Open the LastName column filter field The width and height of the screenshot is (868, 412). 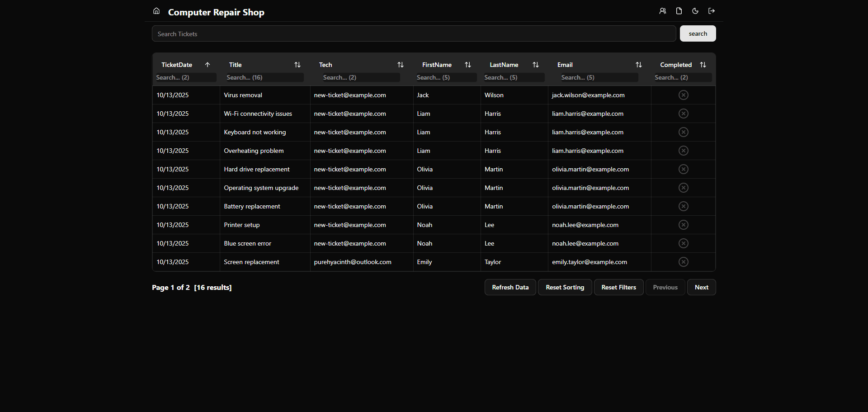pyautogui.click(x=514, y=77)
